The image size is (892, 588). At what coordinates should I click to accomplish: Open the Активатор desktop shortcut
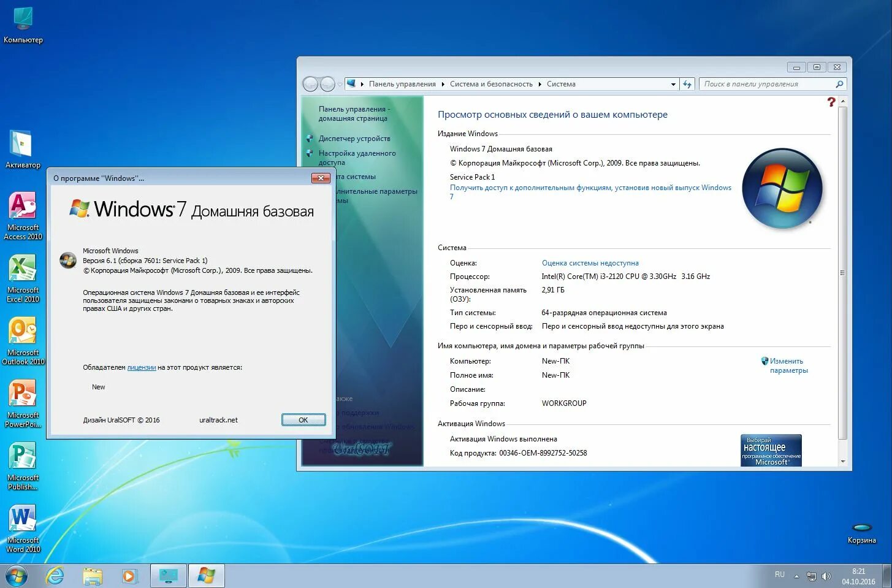(23, 150)
